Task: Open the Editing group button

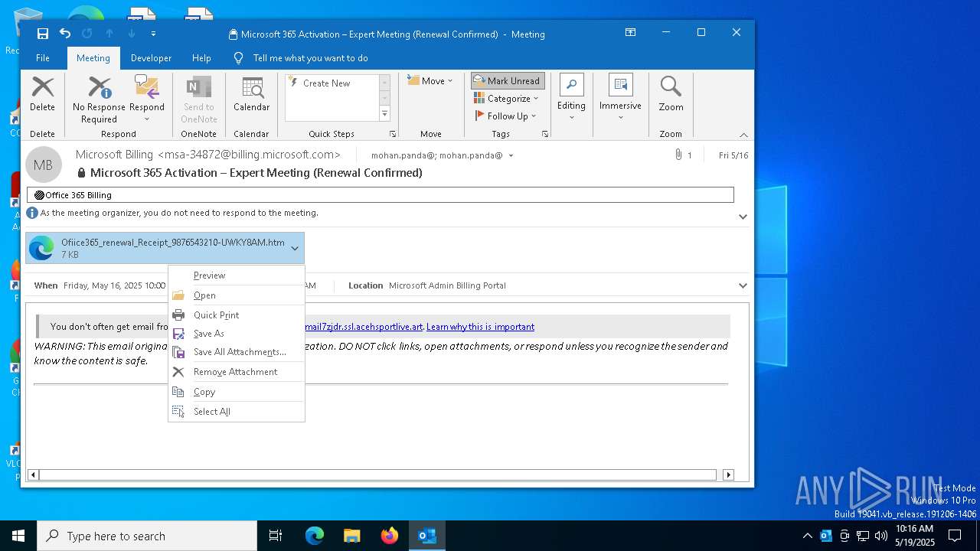Action: pyautogui.click(x=572, y=98)
